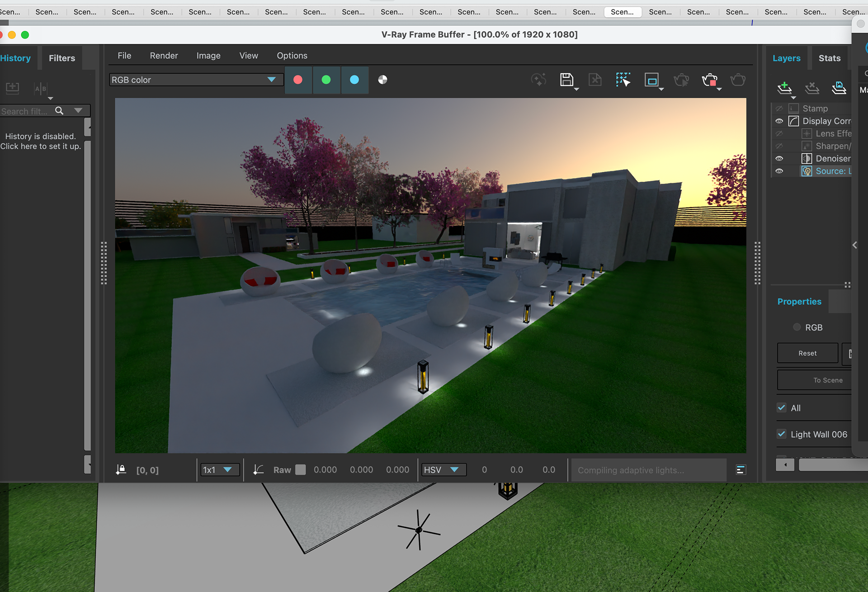Open the Render menu

pyautogui.click(x=164, y=56)
